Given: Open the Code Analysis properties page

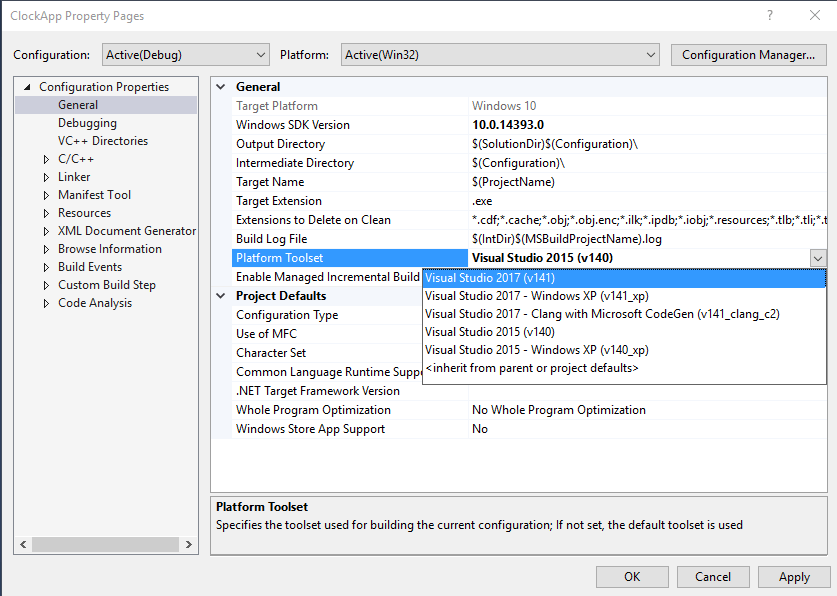Looking at the screenshot, I should 95,303.
